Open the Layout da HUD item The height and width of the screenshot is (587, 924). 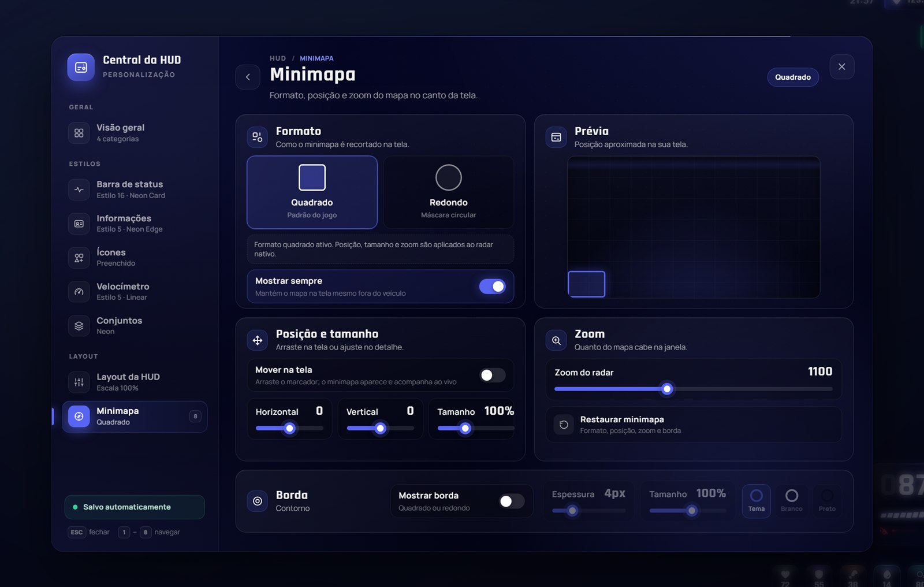click(135, 382)
